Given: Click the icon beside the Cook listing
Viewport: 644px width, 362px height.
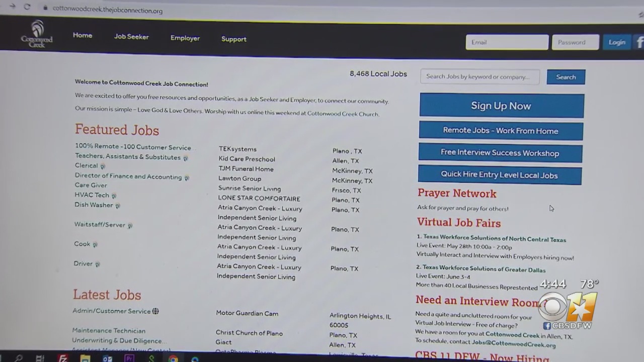Looking at the screenshot, I should coord(95,245).
